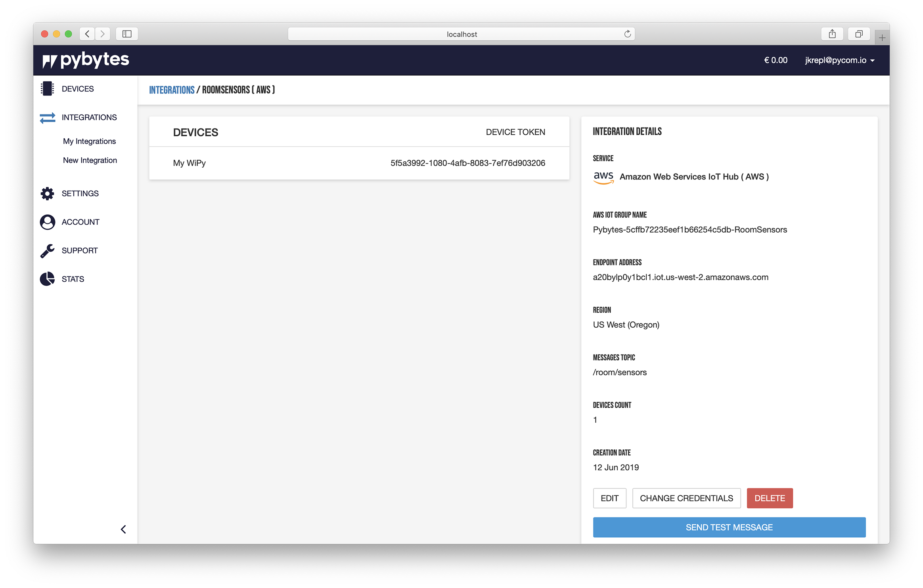Select My Integrations menu item
The height and width of the screenshot is (588, 923).
(x=89, y=140)
